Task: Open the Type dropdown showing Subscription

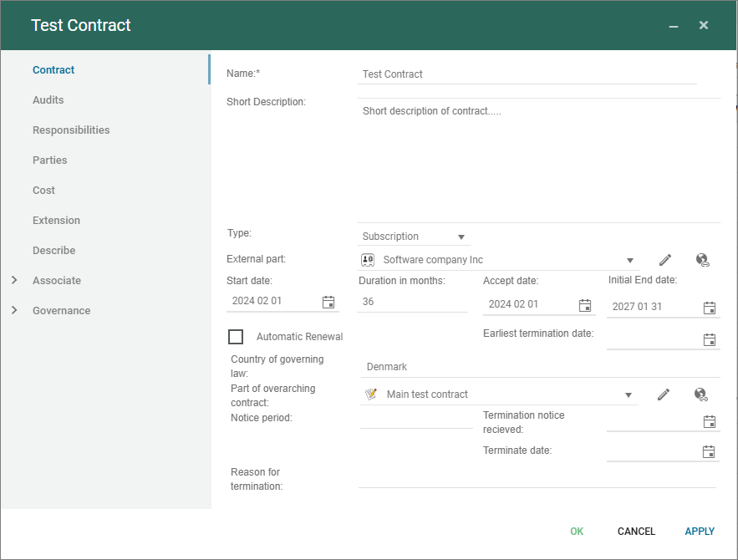Action: point(462,237)
